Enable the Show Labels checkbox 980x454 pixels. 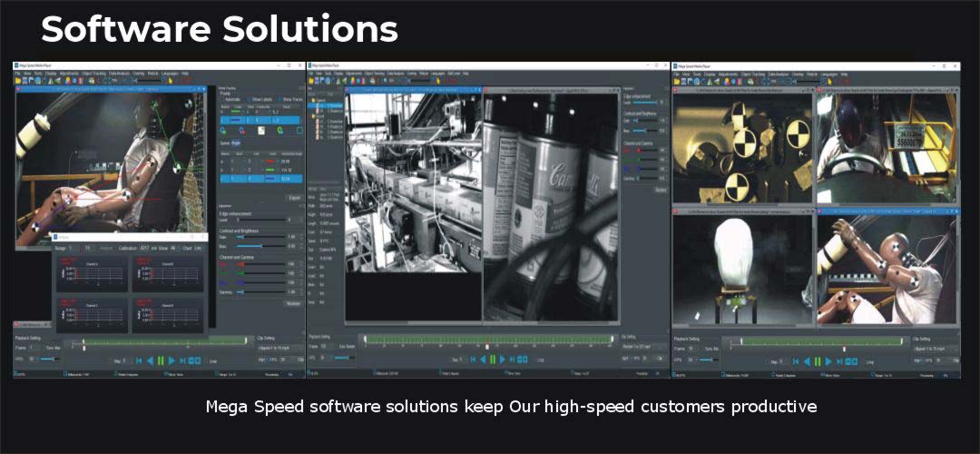pyautogui.click(x=249, y=99)
